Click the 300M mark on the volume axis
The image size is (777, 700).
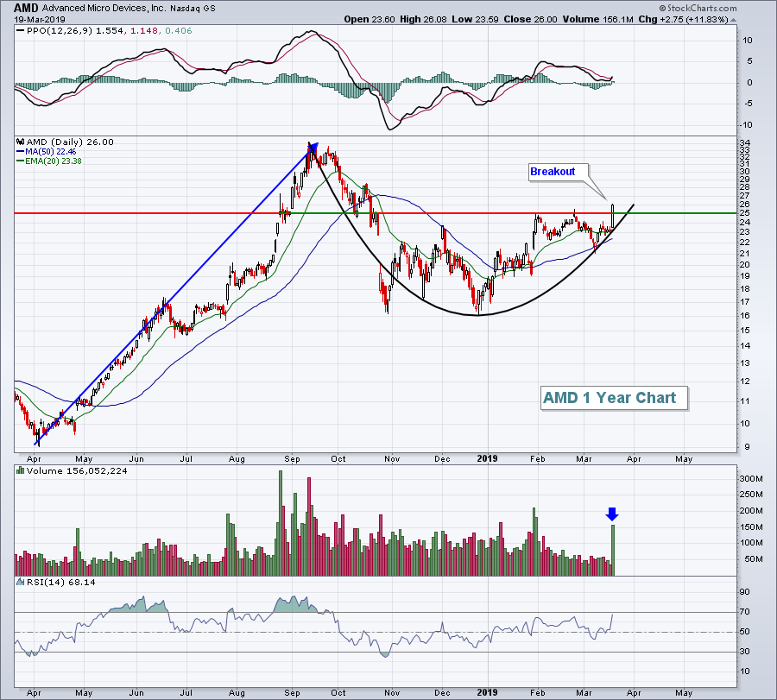click(x=752, y=478)
